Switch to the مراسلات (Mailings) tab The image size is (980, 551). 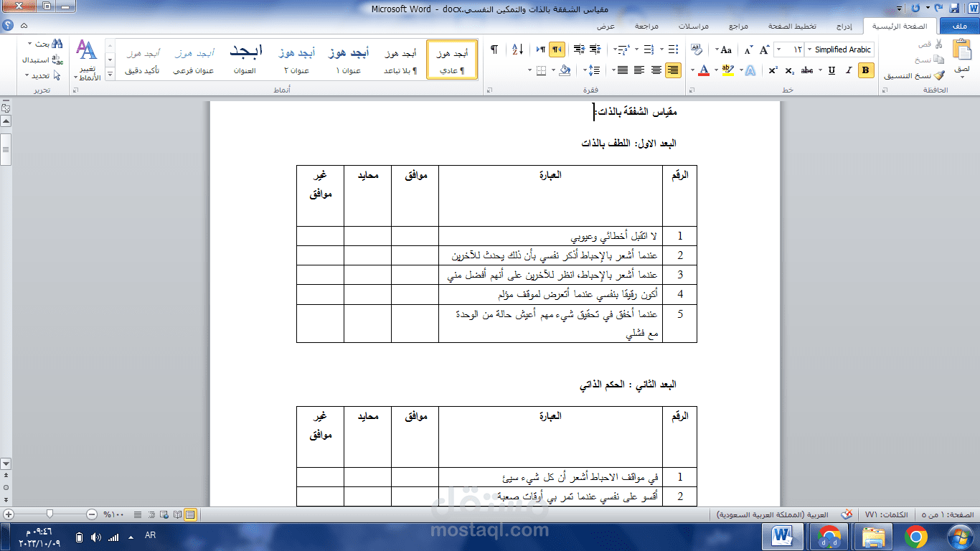(x=693, y=26)
